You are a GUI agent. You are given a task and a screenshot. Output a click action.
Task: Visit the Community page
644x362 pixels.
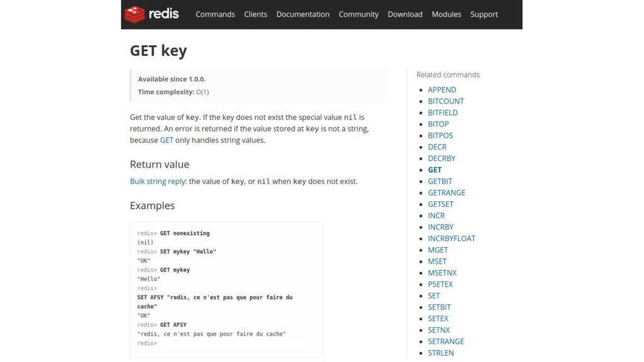[x=358, y=14]
